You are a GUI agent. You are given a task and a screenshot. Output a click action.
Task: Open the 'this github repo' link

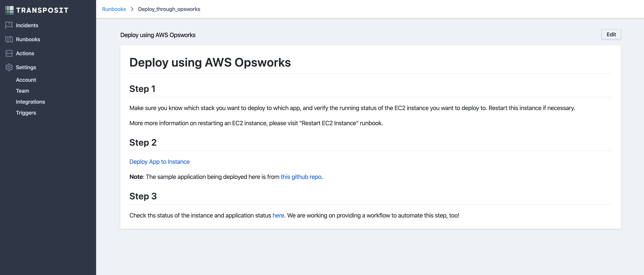pos(301,177)
